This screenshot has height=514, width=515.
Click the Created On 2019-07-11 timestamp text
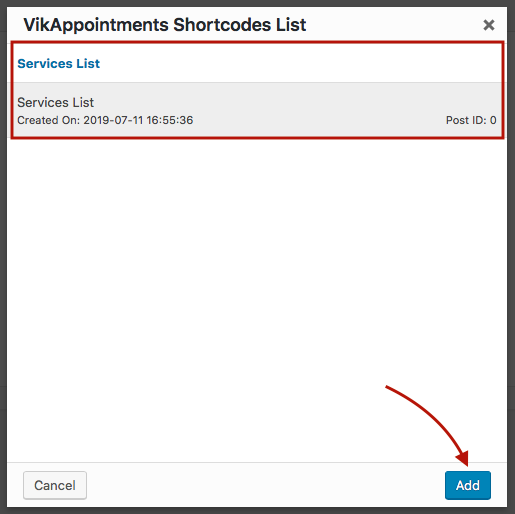(105, 120)
